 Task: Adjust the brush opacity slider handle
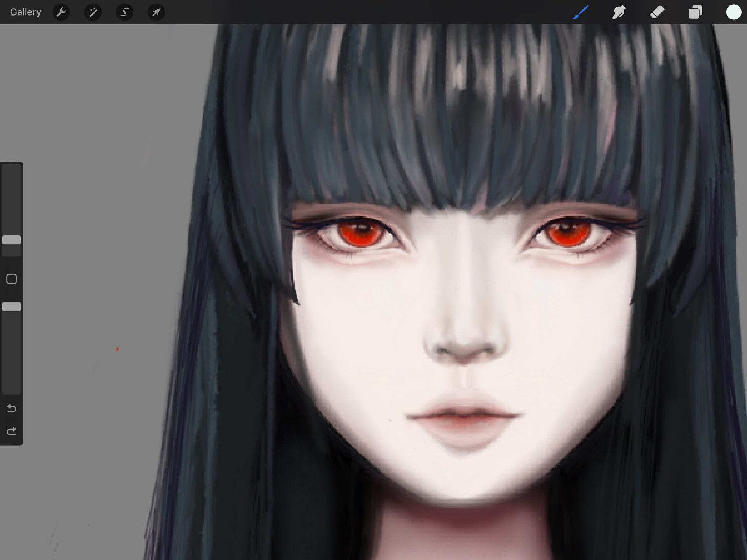[11, 307]
